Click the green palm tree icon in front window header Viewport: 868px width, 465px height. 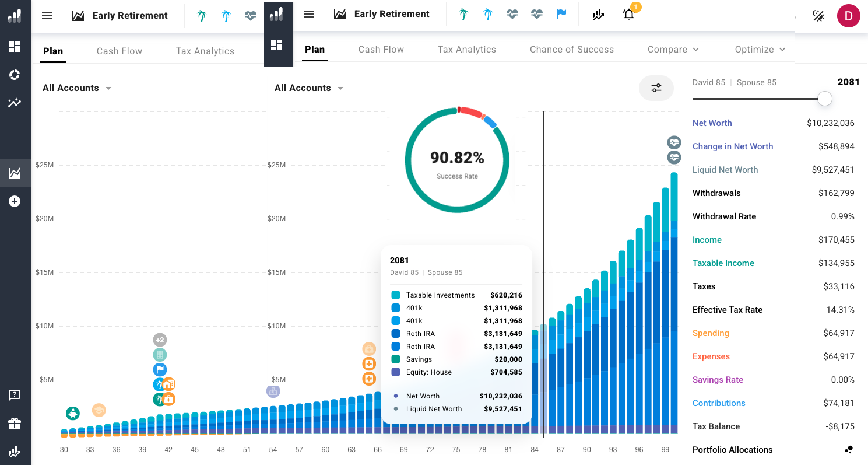[463, 15]
